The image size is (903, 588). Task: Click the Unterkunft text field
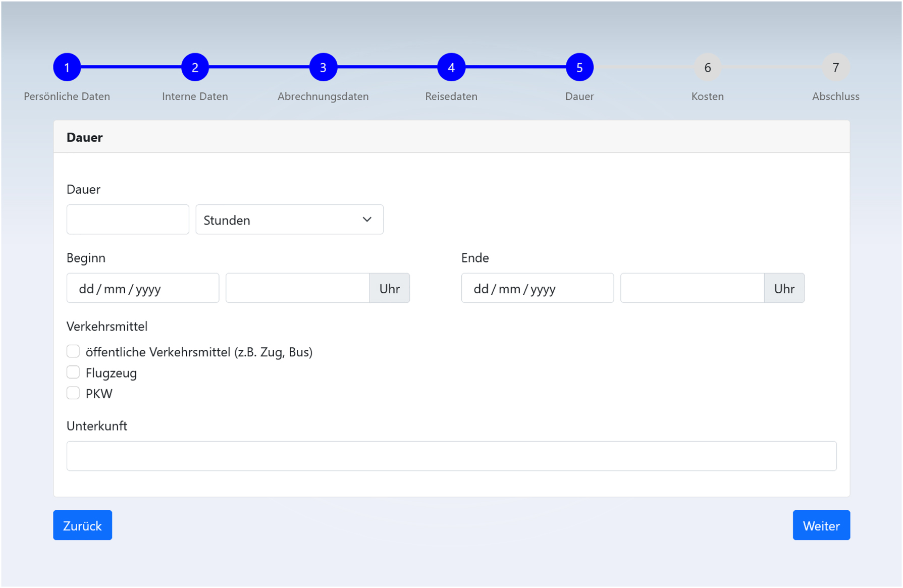point(451,456)
